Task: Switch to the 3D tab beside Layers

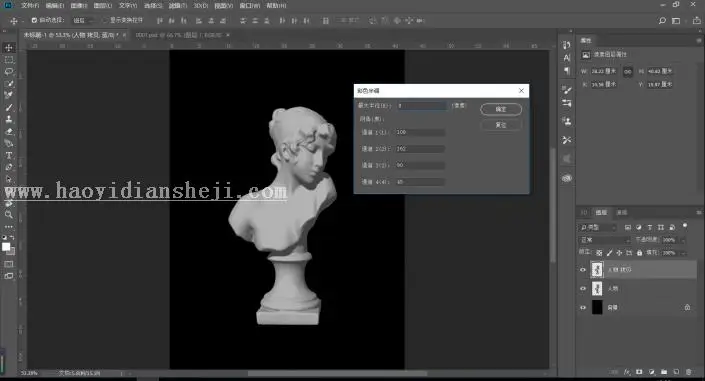Action: (x=584, y=212)
